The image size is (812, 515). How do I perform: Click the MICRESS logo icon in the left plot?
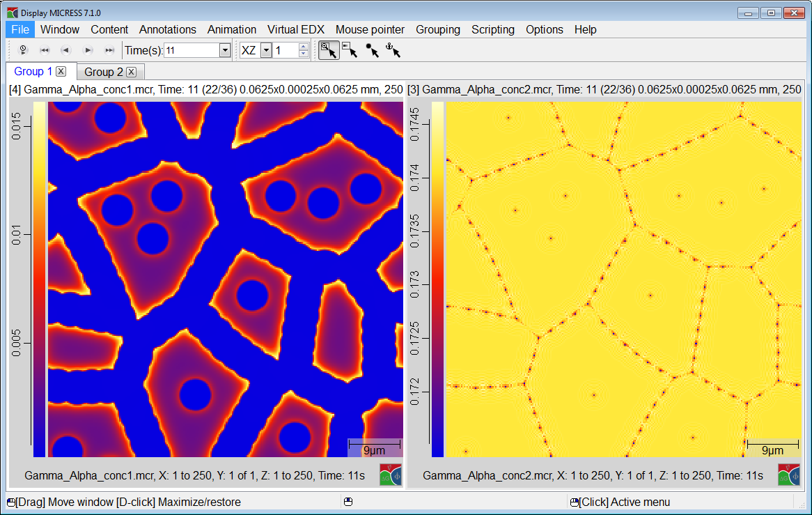coord(390,475)
